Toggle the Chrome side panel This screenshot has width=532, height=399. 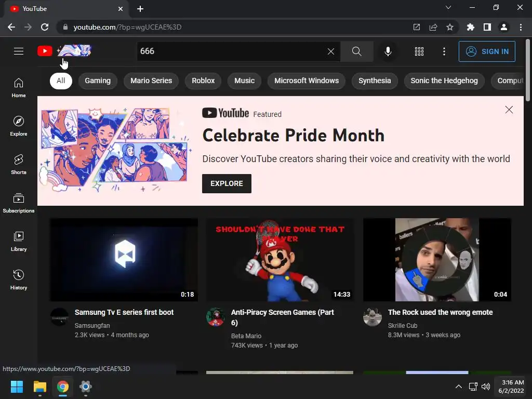pos(487,27)
